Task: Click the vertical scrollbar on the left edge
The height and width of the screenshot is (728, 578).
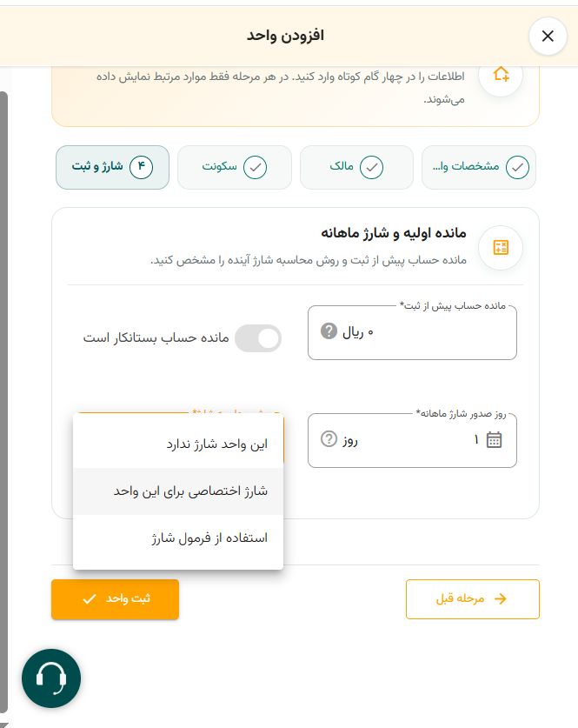Action: (x=3, y=402)
